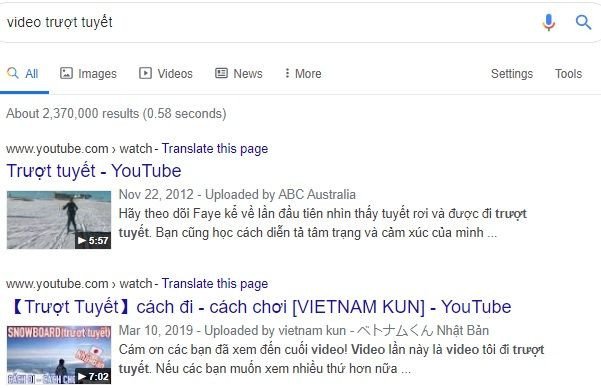Click Translate this page for first result

tap(215, 148)
